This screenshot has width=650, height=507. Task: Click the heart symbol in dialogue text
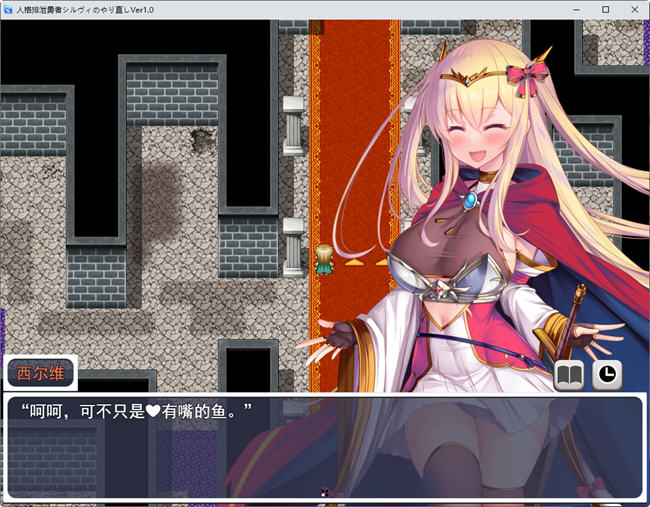click(x=154, y=411)
